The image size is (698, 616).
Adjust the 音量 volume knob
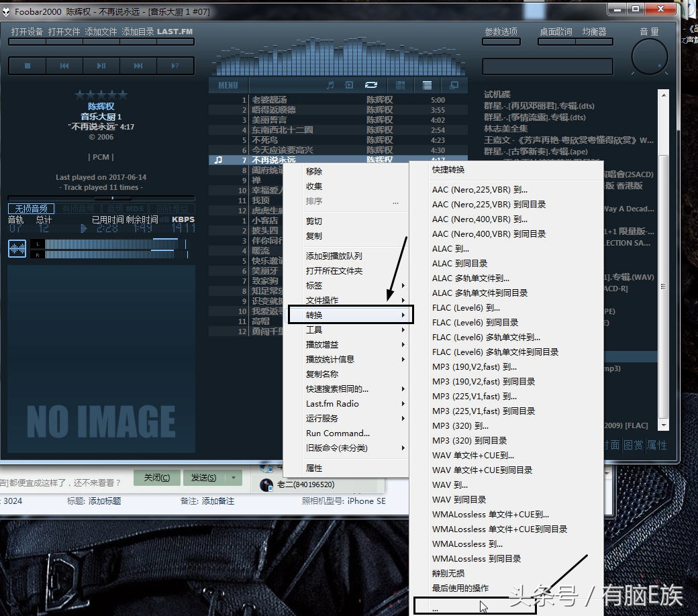(649, 57)
